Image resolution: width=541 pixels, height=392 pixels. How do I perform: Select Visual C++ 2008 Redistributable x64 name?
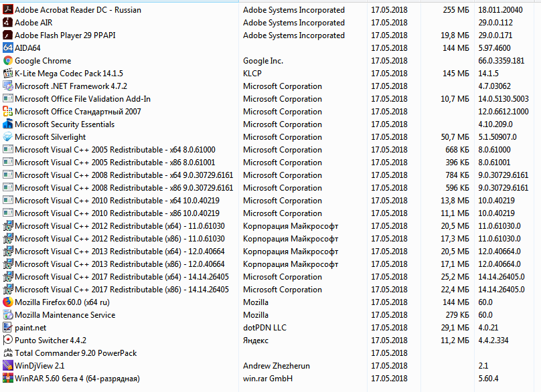pos(124,175)
